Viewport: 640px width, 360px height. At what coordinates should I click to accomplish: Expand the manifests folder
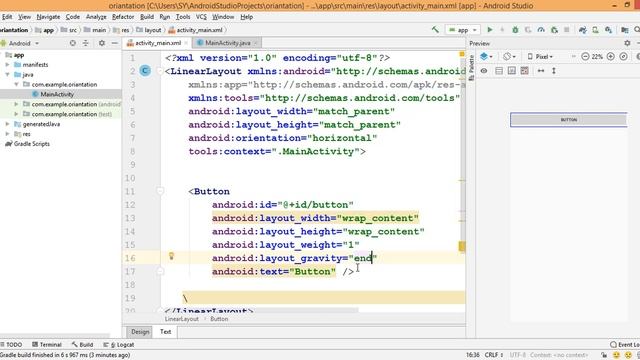[x=7, y=64]
